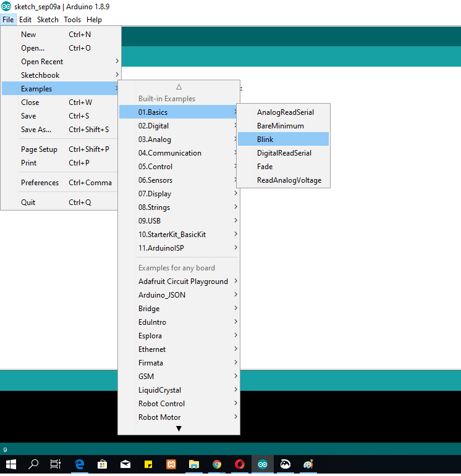Expand the Robot Control examples
Viewport: 461px width, 476px height.
(179, 403)
